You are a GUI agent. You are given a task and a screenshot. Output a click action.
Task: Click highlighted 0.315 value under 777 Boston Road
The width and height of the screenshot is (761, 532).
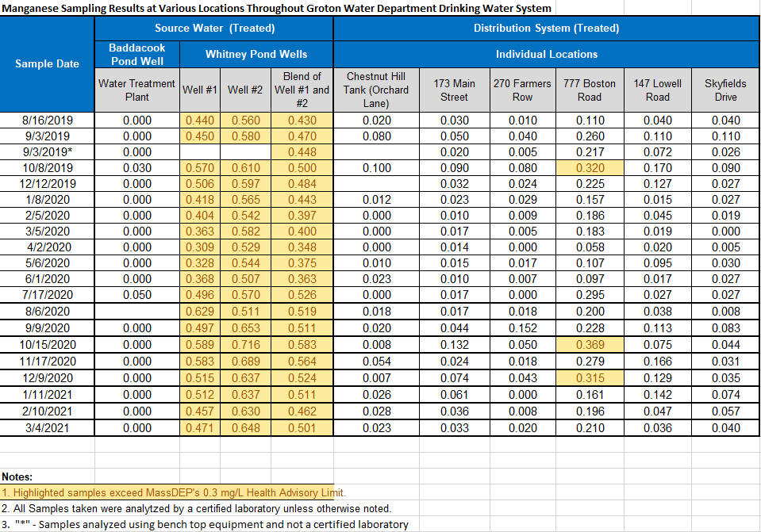tap(590, 377)
